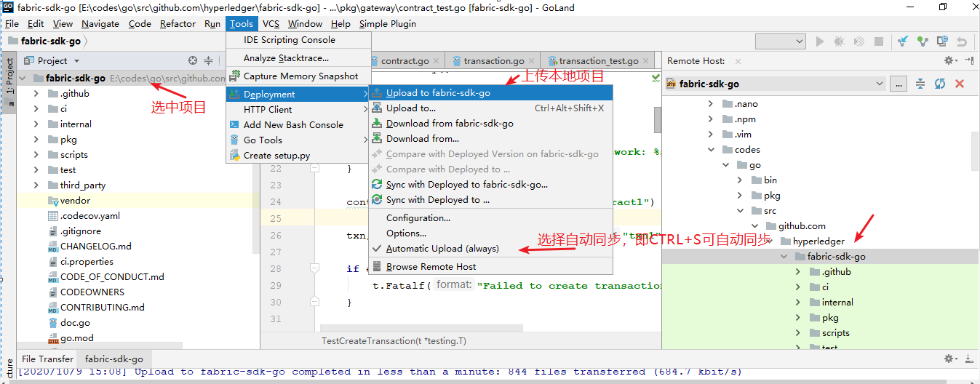Click the Stop square icon

879,42
